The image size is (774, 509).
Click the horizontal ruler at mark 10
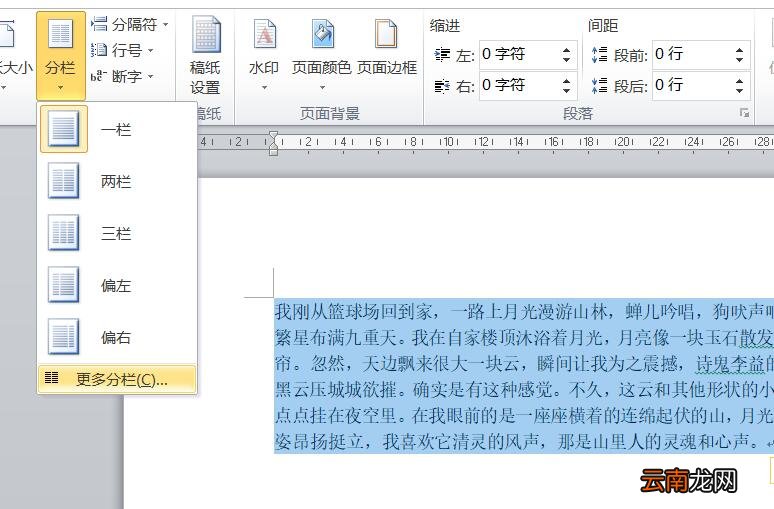tap(449, 142)
